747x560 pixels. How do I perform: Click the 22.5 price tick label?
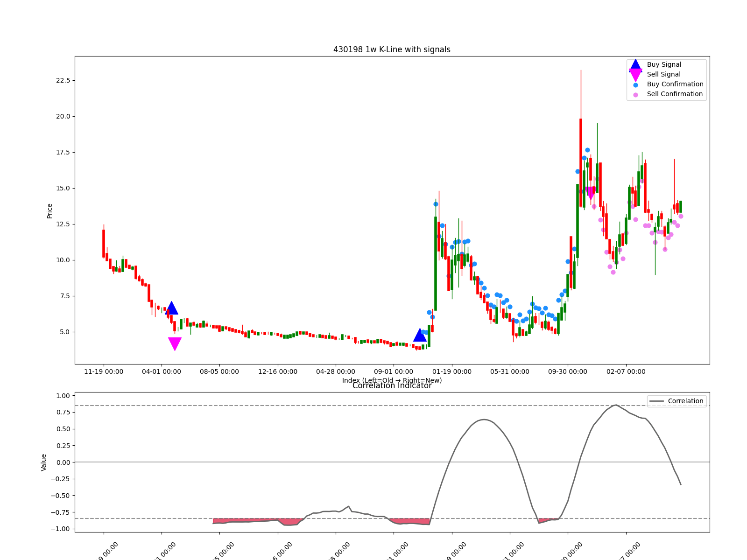(63, 81)
